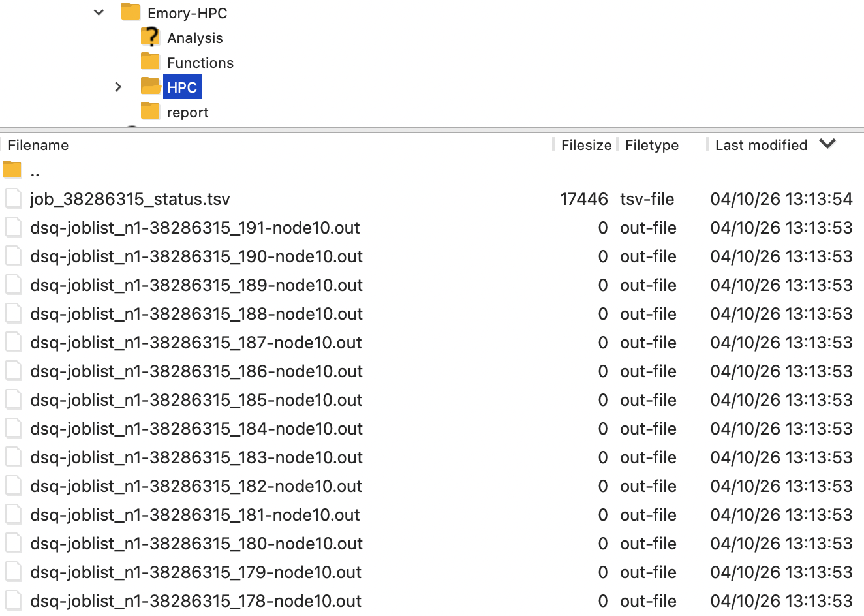This screenshot has height=616, width=864.
Task: Toggle sort arrow on Last modified column
Action: pyautogui.click(x=827, y=144)
